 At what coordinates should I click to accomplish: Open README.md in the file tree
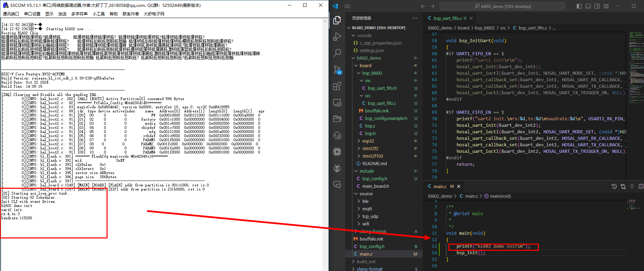[374, 163]
